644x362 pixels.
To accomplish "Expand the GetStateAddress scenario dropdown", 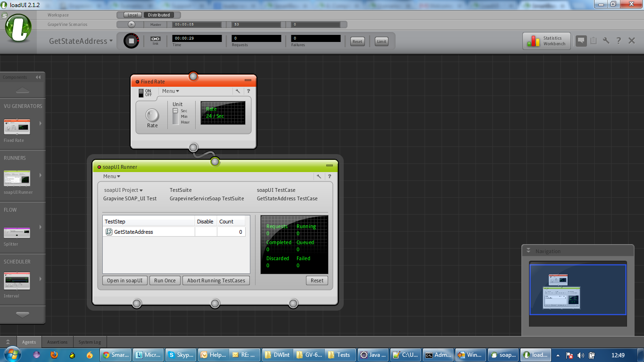I will [81, 41].
